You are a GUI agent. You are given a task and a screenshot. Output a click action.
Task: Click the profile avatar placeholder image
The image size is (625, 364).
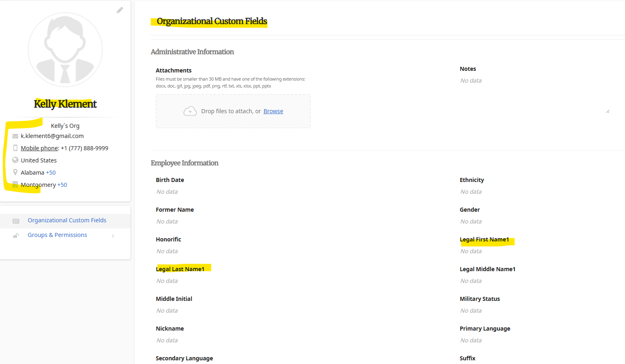tap(65, 50)
